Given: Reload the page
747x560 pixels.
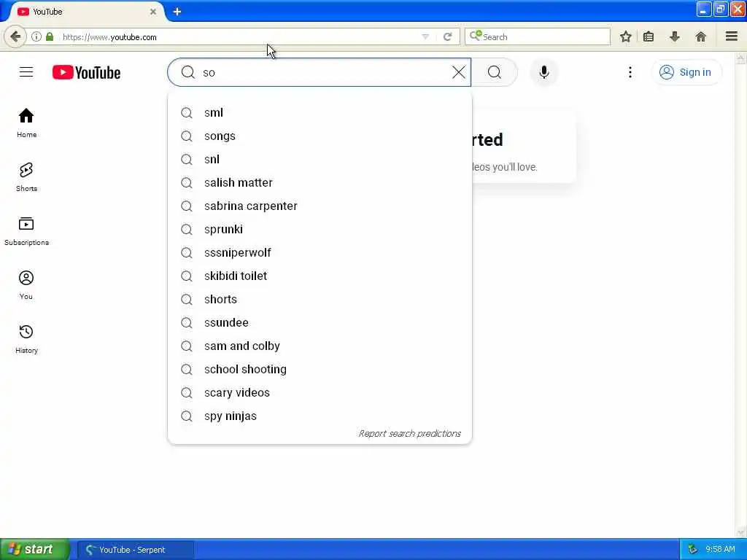Looking at the screenshot, I should tap(447, 36).
